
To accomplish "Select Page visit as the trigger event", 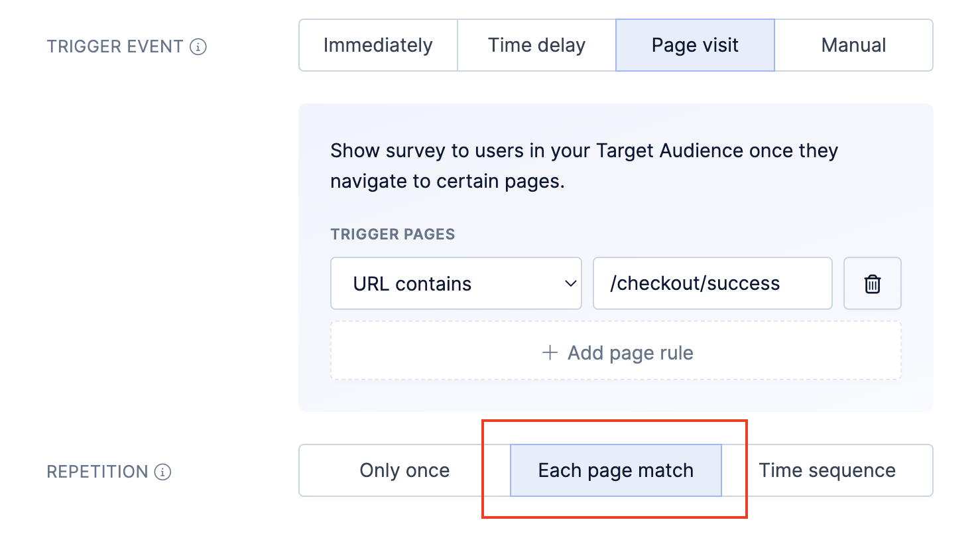I will tap(695, 45).
